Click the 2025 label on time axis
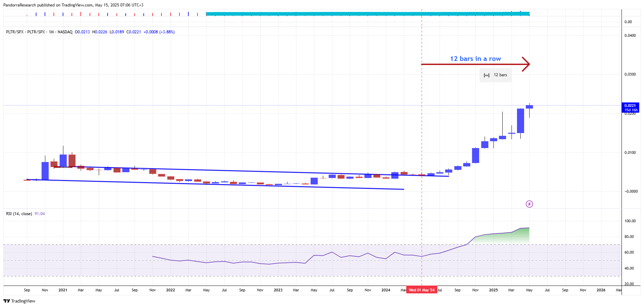 coord(493,290)
